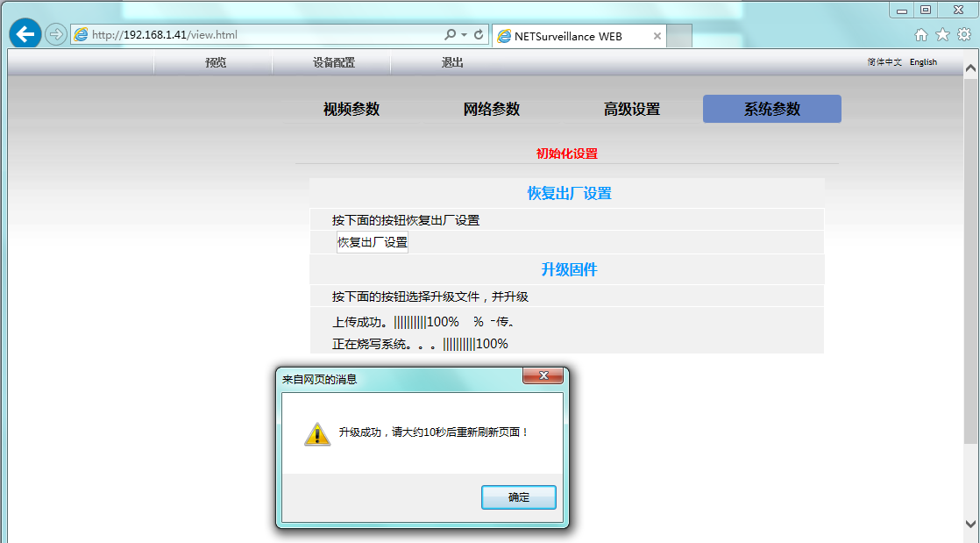Click the scrollbar down arrow
Viewport: 980px width, 543px height.
970,524
